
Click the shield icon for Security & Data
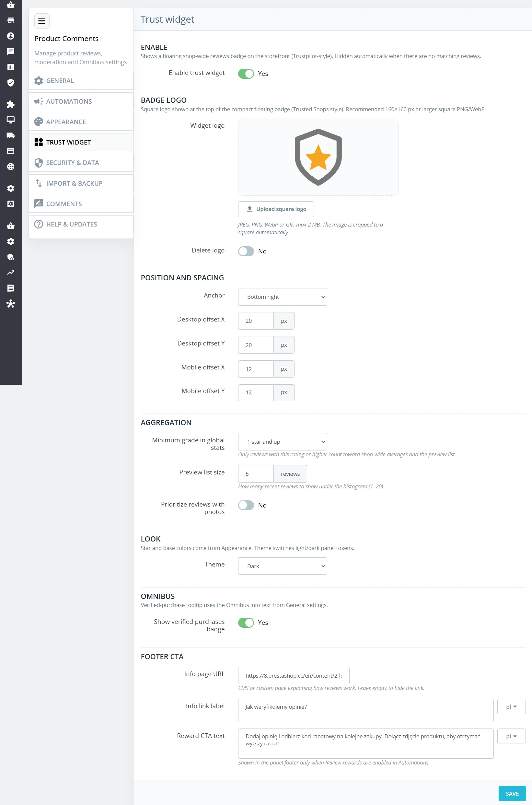39,163
